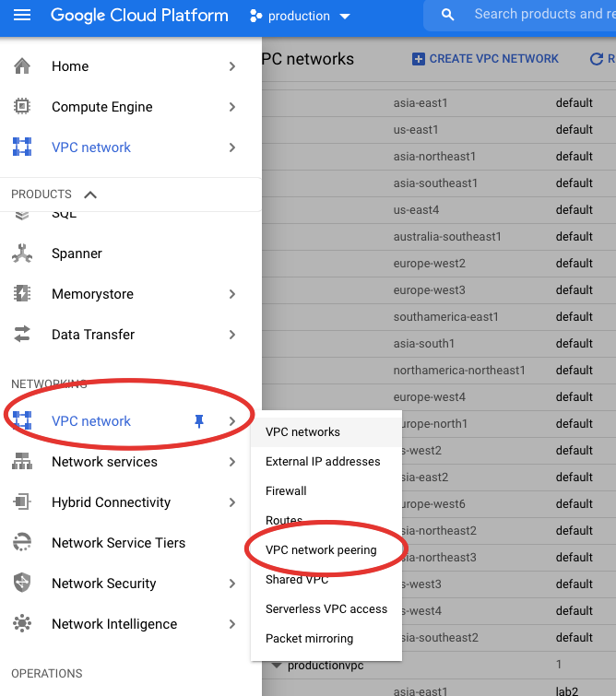Click the Compute Engine chip icon

[x=22, y=107]
